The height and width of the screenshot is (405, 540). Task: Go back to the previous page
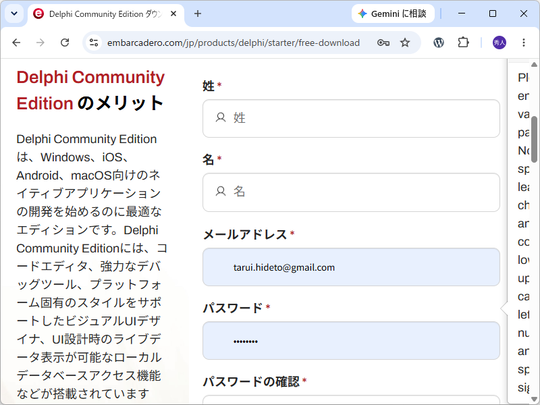tap(16, 43)
